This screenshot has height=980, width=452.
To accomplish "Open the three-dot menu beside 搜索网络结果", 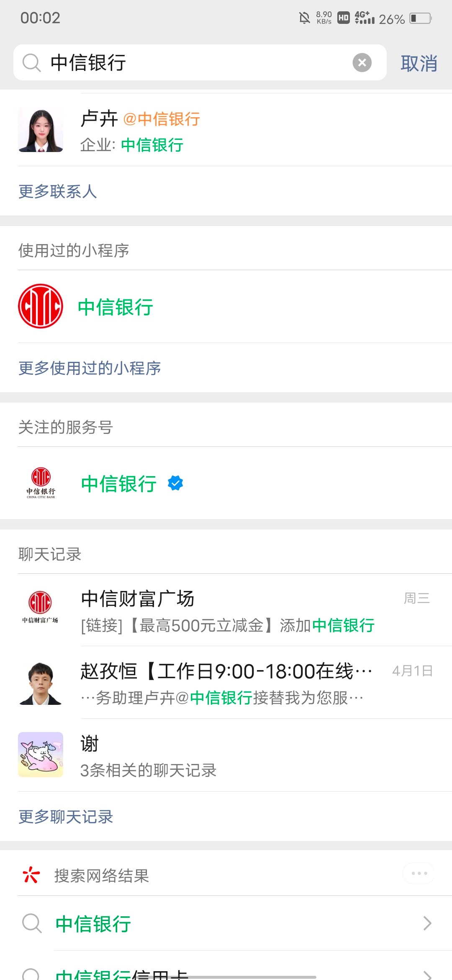I will (x=419, y=873).
